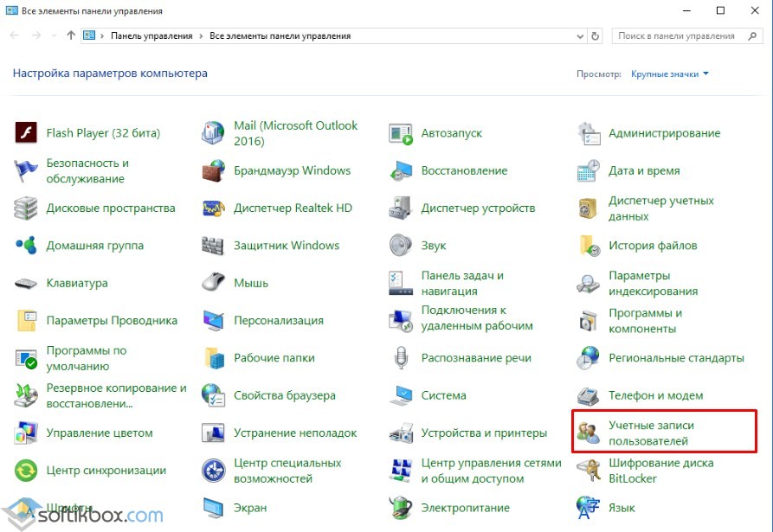Image resolution: width=773 pixels, height=532 pixels.
Task: Click the Электропитание battery icon
Action: coord(400,507)
